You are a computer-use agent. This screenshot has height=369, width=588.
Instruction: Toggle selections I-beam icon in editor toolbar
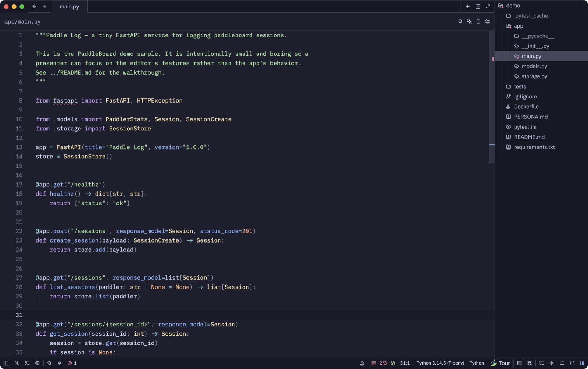point(478,22)
